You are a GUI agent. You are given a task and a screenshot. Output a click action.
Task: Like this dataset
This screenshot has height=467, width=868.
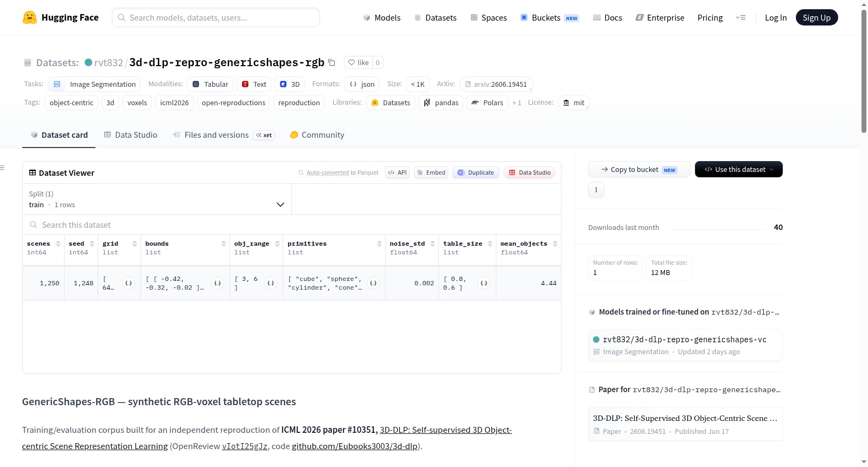(358, 62)
